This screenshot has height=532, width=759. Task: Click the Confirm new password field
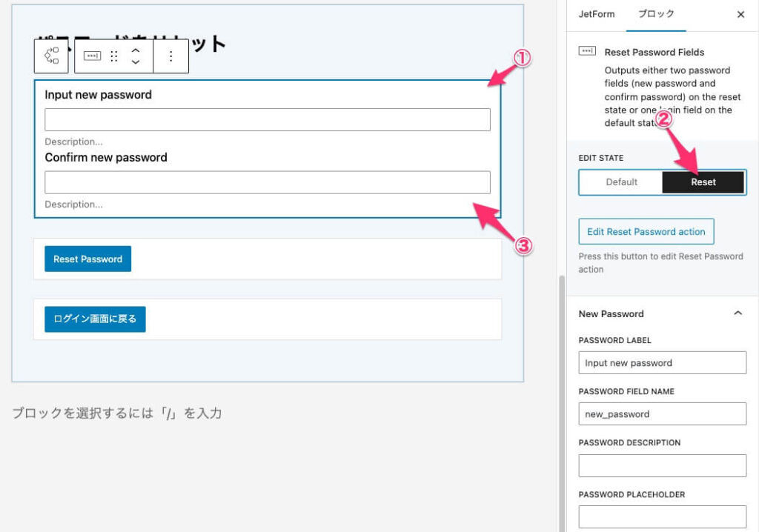click(268, 182)
